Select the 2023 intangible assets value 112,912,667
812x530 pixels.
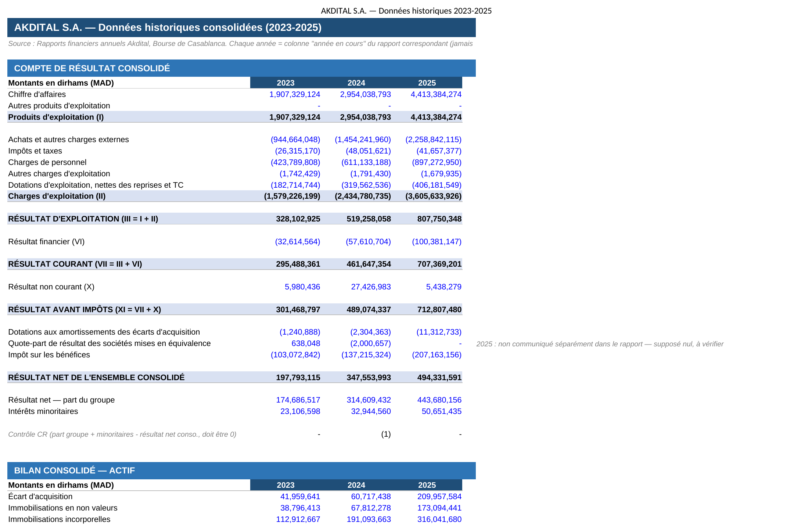coord(298,519)
